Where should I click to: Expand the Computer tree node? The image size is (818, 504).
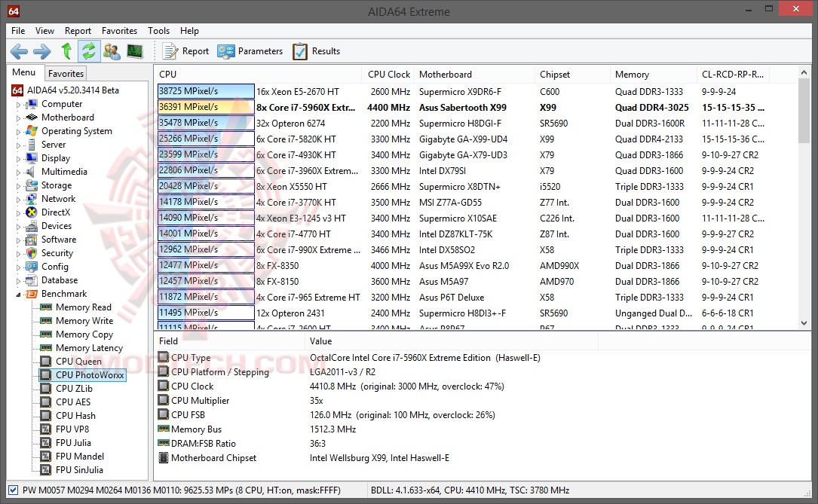(19, 105)
